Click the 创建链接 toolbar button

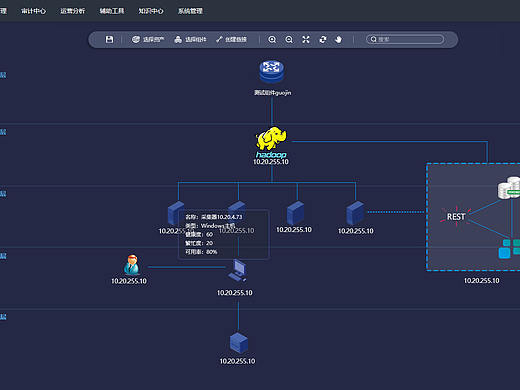231,39
